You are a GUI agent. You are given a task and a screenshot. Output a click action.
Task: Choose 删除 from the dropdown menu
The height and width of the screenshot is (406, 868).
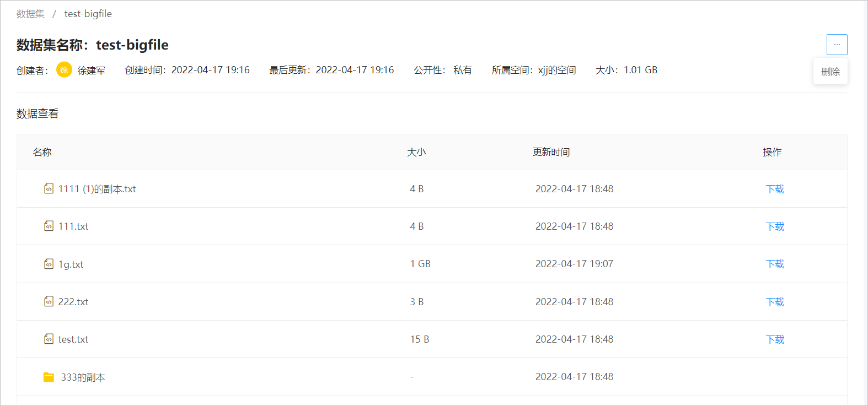[x=831, y=72]
